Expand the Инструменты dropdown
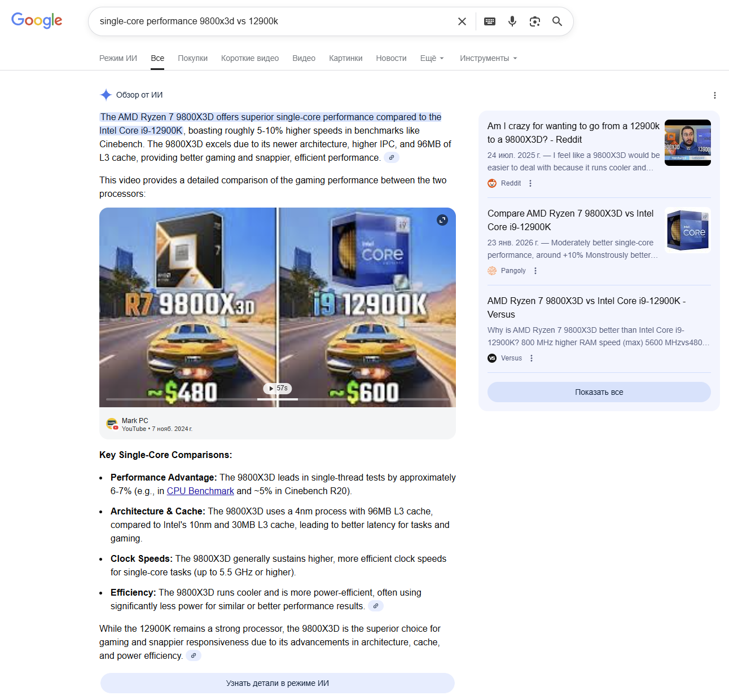 (489, 58)
